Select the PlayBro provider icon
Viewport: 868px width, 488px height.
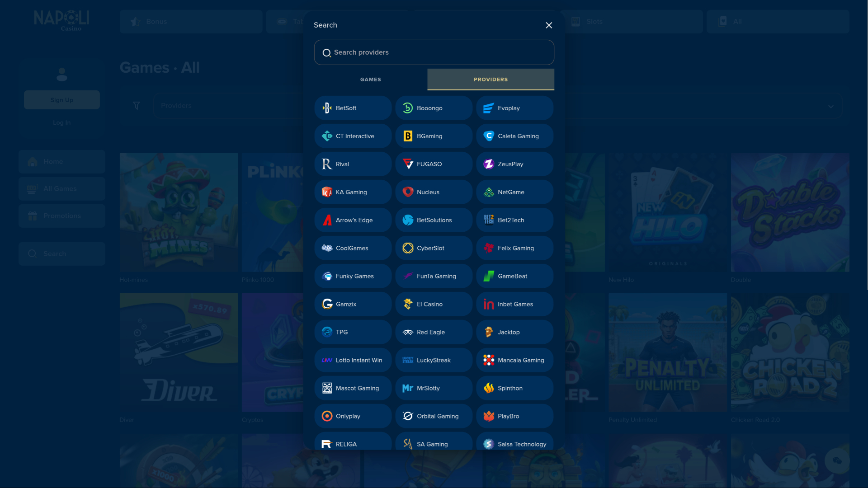pyautogui.click(x=489, y=416)
